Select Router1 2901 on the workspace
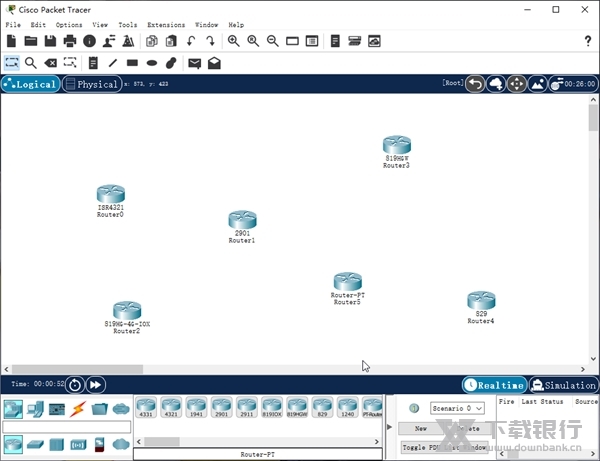This screenshot has height=461, width=600. [x=242, y=222]
